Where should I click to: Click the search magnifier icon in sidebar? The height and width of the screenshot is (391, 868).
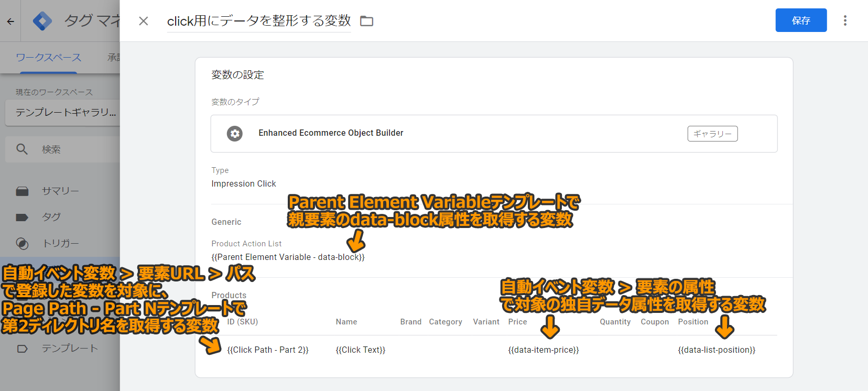pos(22,149)
